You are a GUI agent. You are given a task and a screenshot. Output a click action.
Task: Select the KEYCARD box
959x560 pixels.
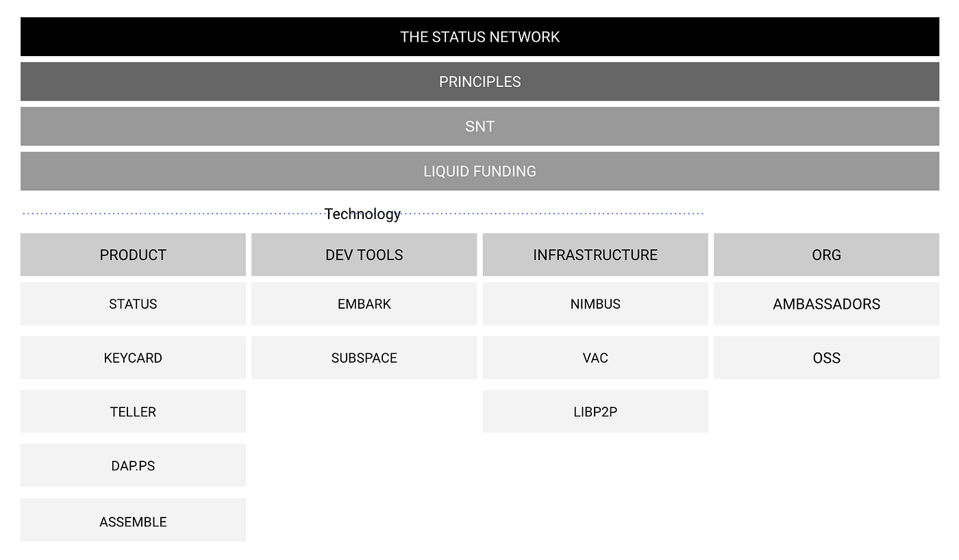[133, 357]
